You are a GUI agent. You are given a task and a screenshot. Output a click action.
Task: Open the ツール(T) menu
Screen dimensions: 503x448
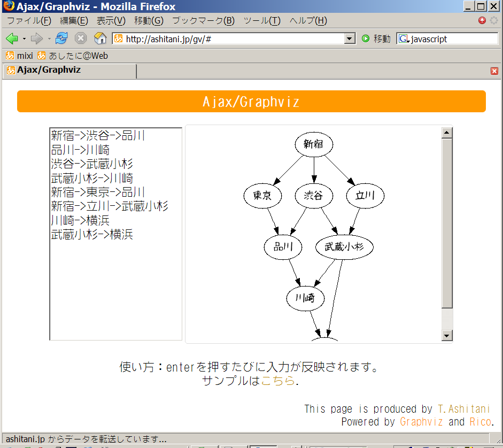pyautogui.click(x=262, y=21)
